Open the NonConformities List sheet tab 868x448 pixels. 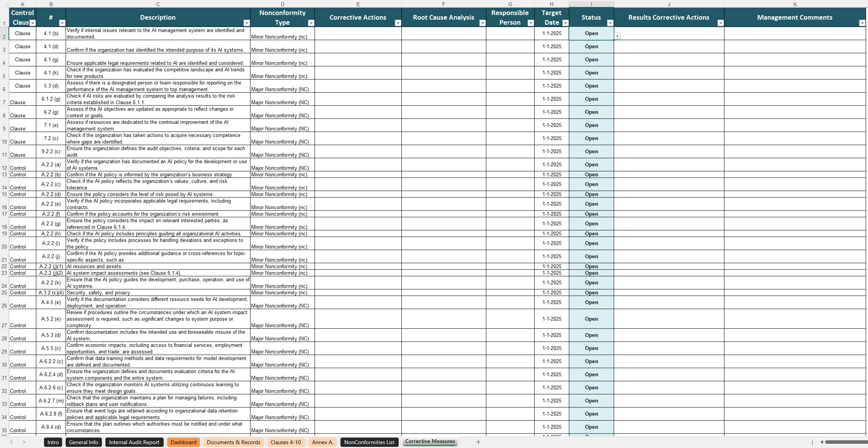click(x=369, y=442)
